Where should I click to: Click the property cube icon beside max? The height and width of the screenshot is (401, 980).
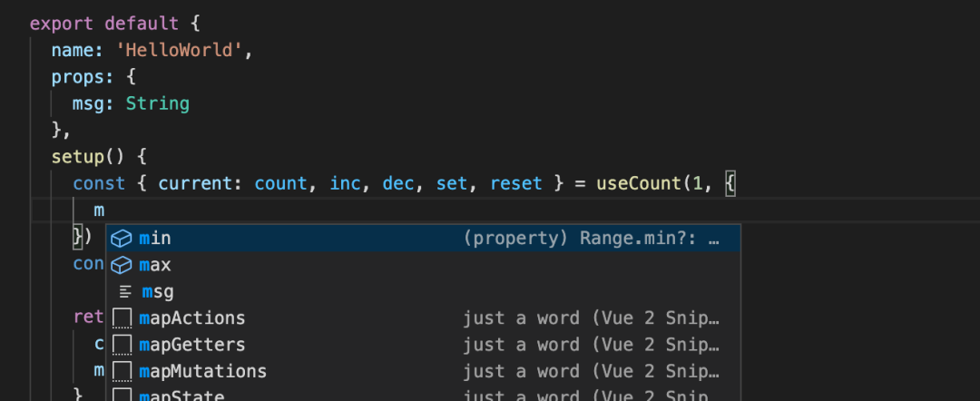pos(122,266)
